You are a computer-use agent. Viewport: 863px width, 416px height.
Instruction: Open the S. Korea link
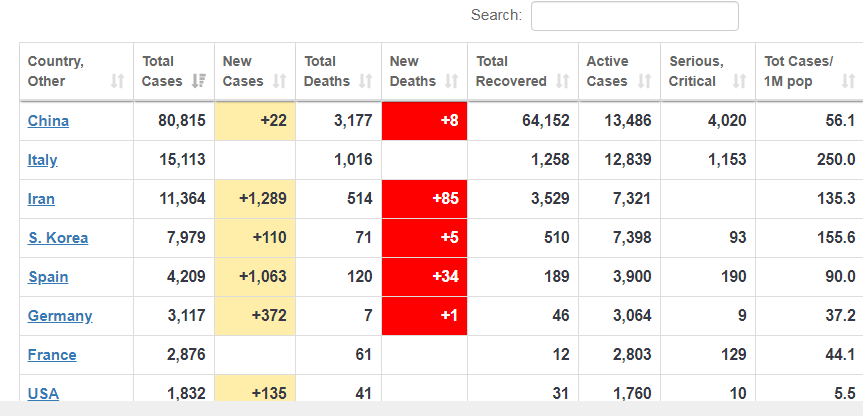(58, 238)
